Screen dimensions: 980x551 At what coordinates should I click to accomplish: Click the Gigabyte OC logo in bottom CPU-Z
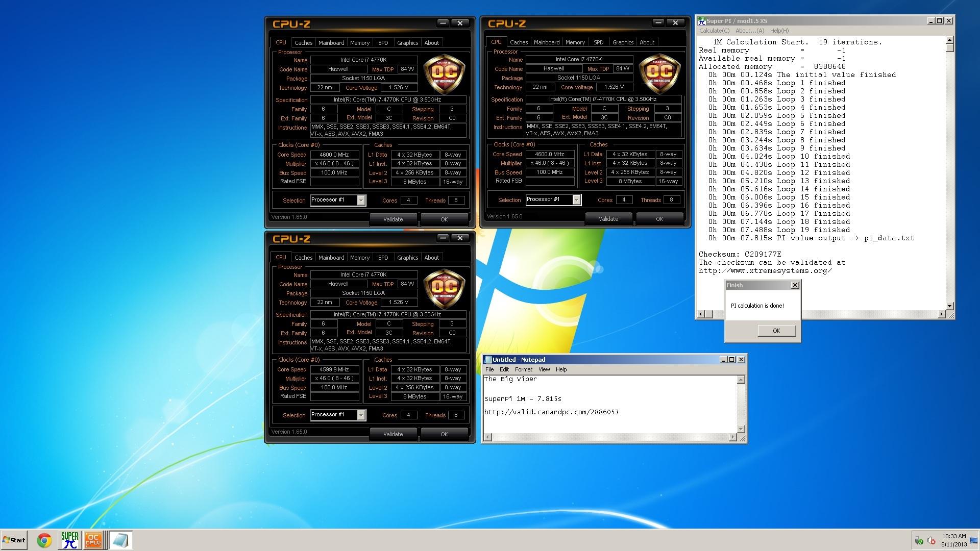click(x=444, y=290)
